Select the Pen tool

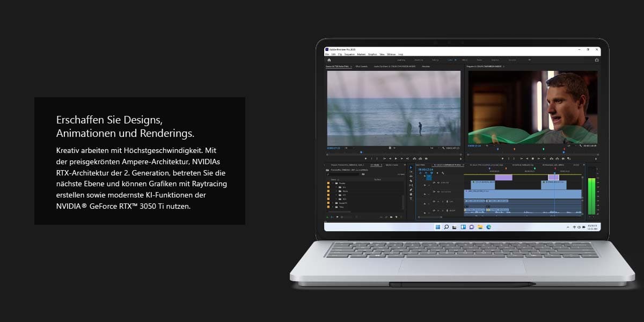[x=411, y=190]
